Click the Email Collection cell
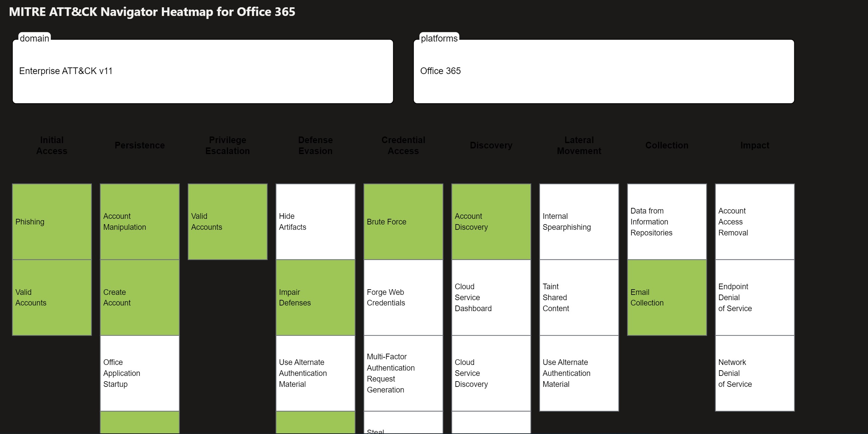Screen dimensions: 868x434 click(667, 298)
